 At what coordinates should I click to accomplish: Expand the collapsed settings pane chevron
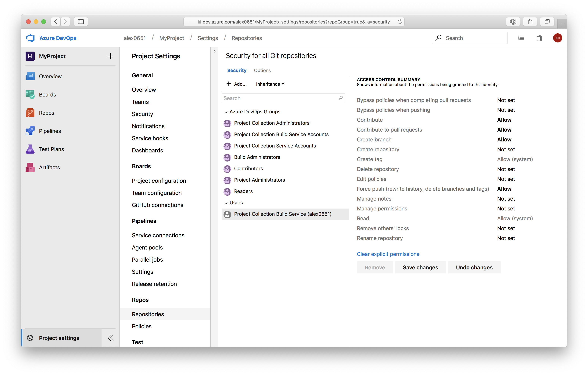(x=215, y=51)
